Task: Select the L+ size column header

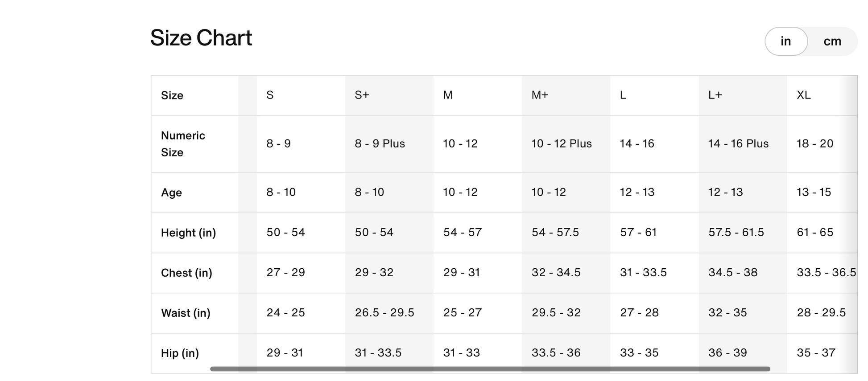Action: click(715, 95)
